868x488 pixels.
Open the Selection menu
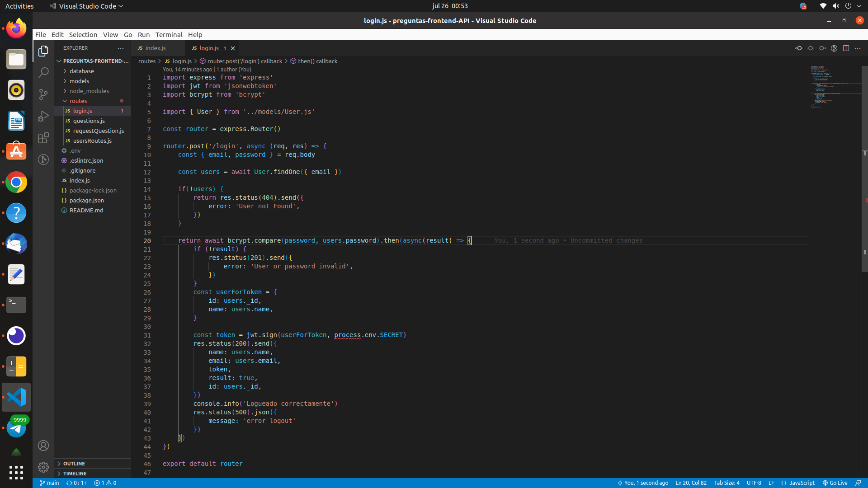(83, 35)
